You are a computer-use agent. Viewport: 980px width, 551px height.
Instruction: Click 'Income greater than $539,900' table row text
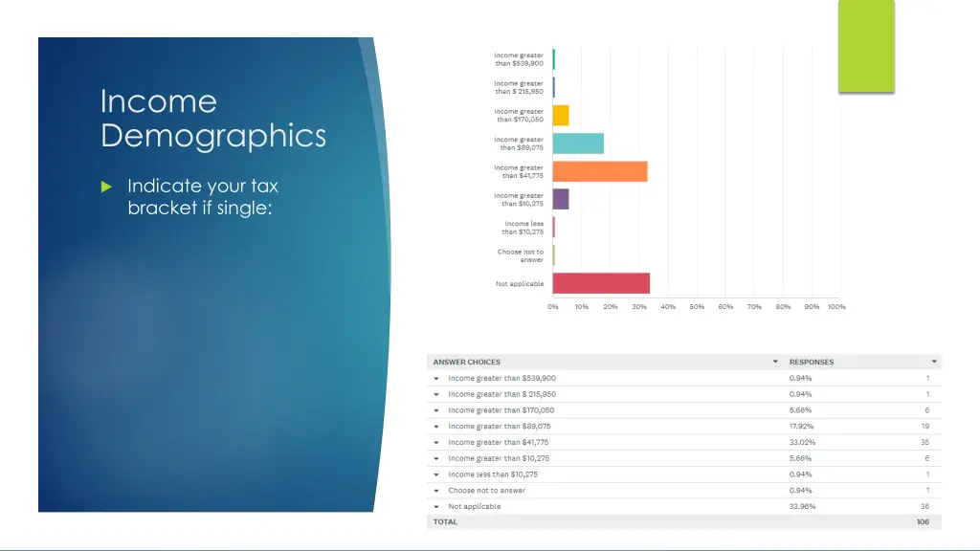click(x=501, y=378)
